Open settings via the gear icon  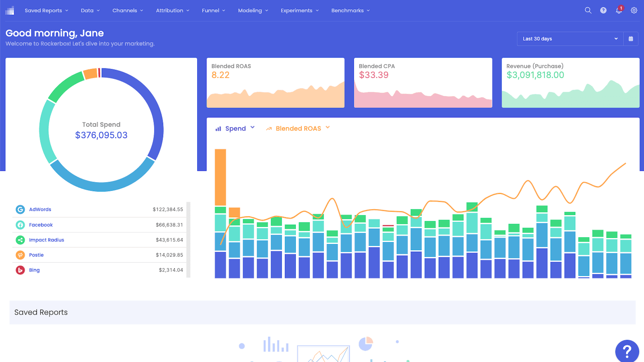[634, 10]
